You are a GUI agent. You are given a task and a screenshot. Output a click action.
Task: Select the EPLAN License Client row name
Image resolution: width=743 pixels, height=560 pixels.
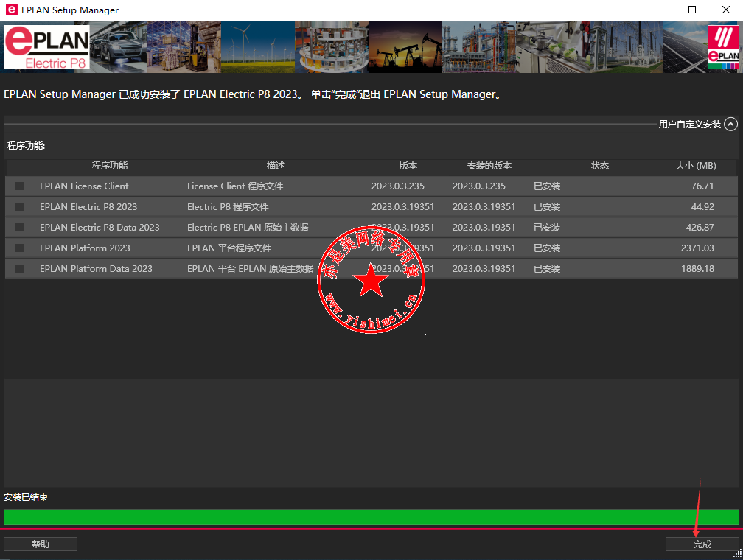pos(84,186)
